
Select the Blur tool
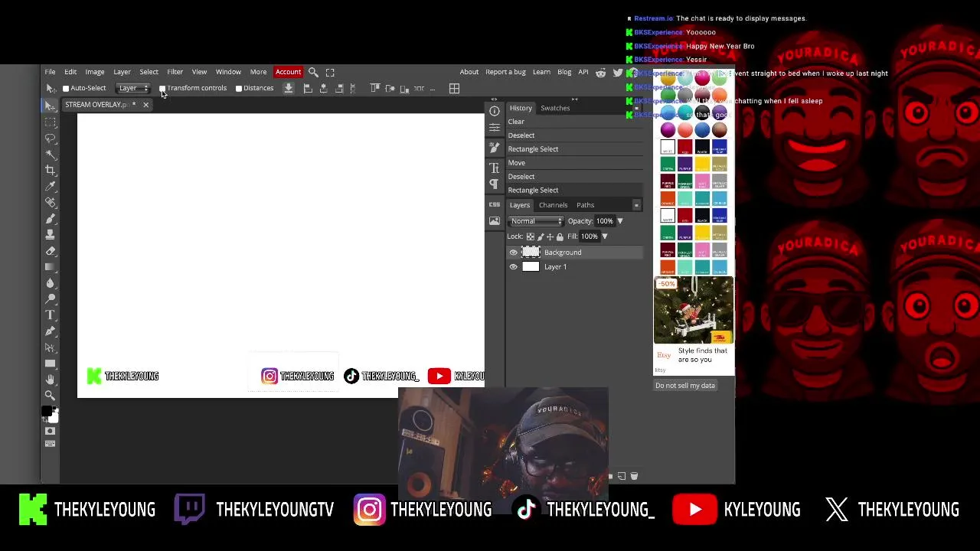(x=51, y=282)
